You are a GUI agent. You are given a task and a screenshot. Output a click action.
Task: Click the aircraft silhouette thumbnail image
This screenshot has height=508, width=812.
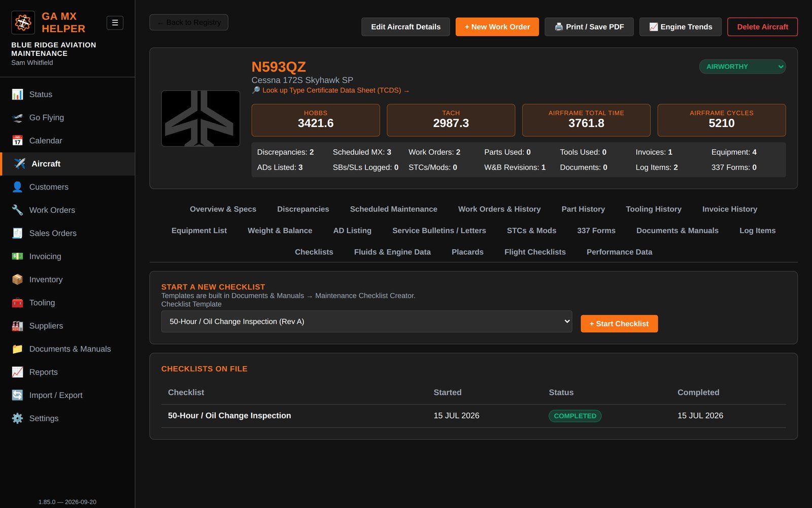coord(200,118)
